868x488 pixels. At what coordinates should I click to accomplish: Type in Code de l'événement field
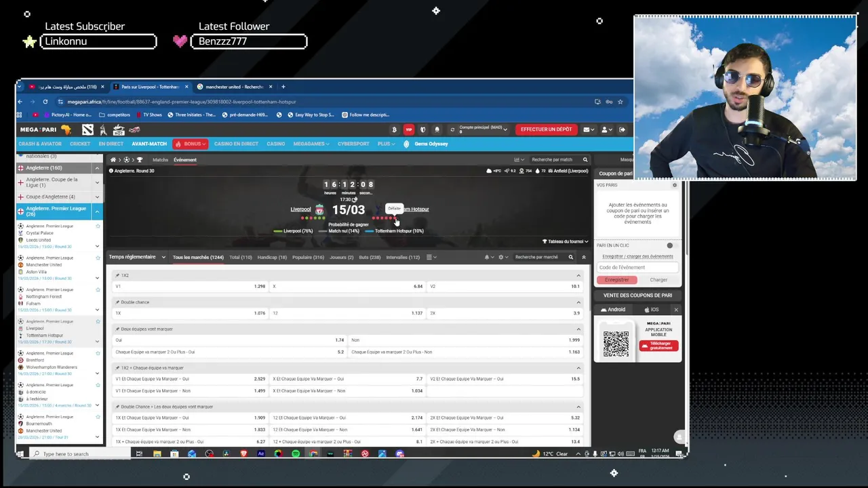point(637,267)
